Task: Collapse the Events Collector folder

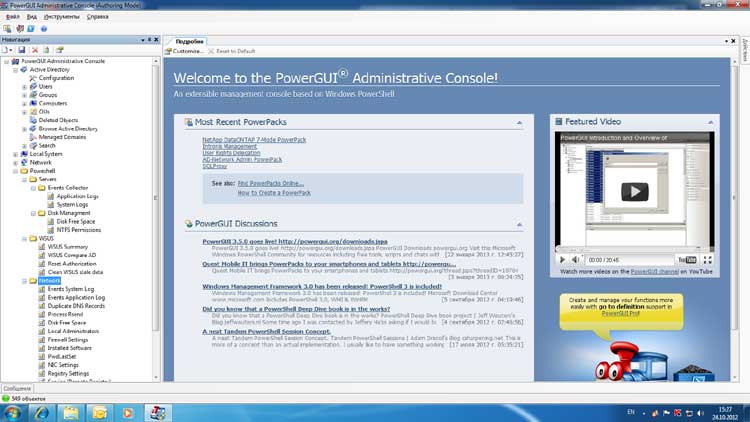Action: click(x=33, y=188)
